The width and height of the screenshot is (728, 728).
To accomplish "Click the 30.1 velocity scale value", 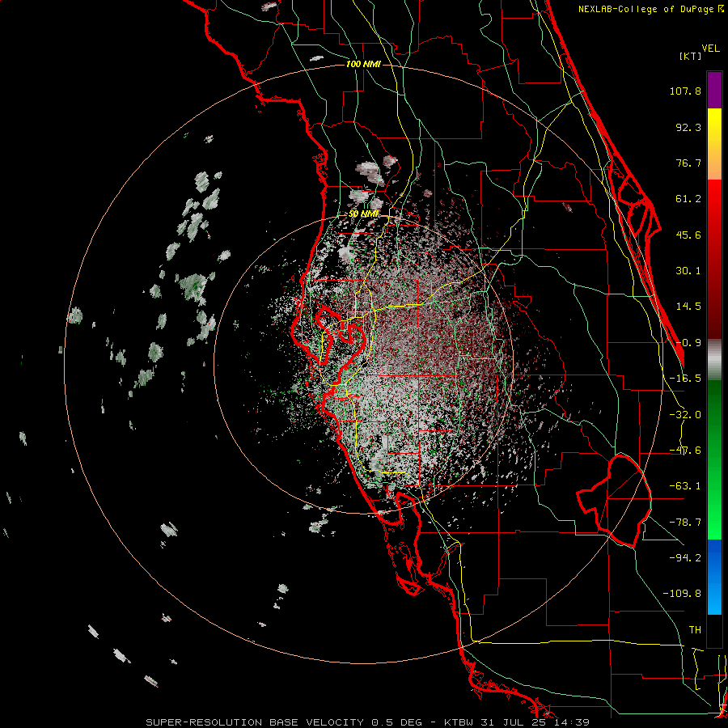I will point(688,271).
